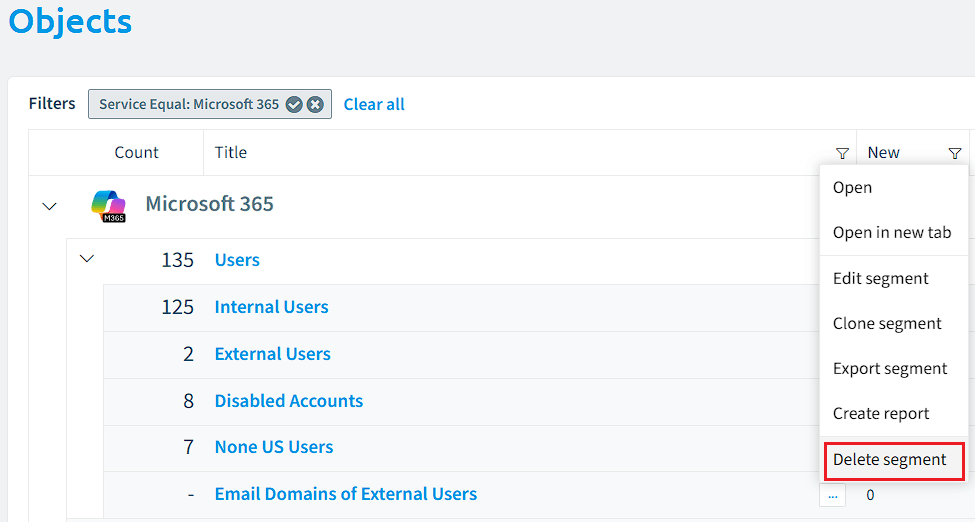The image size is (975, 522).
Task: Open the Title column filter funnel
Action: 843,153
